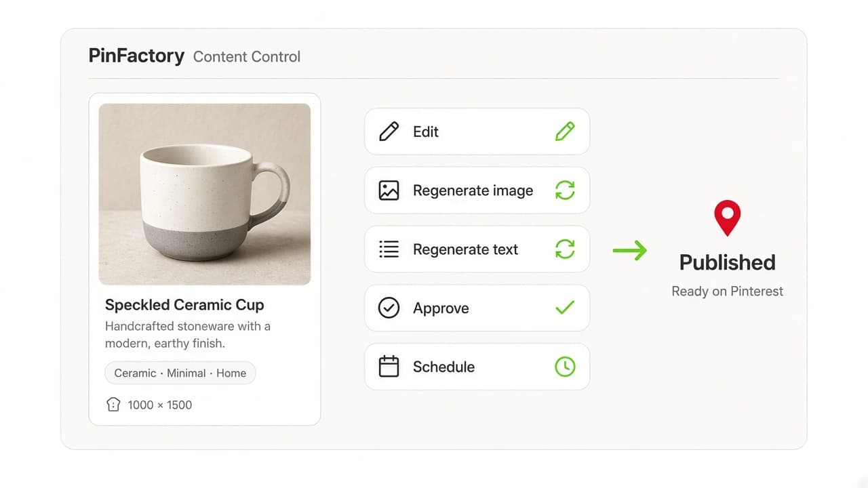Click the green arrow pointing to Published
The height and width of the screenshot is (488, 868).
pyautogui.click(x=630, y=251)
